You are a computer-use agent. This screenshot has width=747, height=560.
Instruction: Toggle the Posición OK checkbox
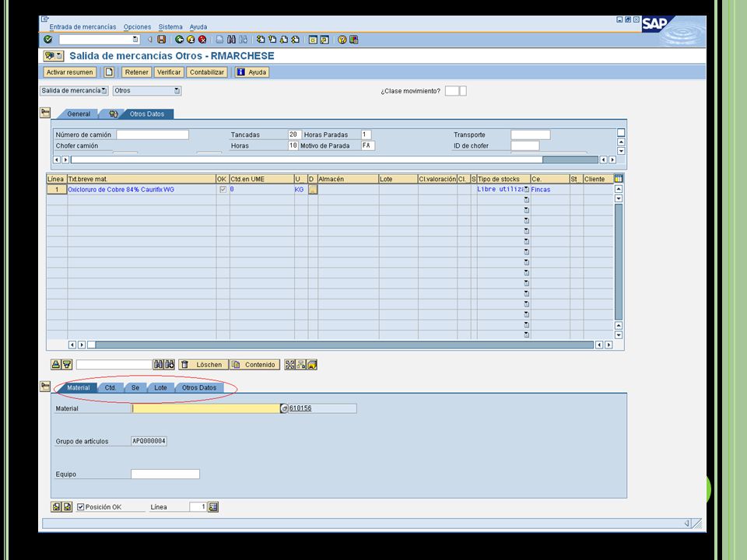coord(80,506)
